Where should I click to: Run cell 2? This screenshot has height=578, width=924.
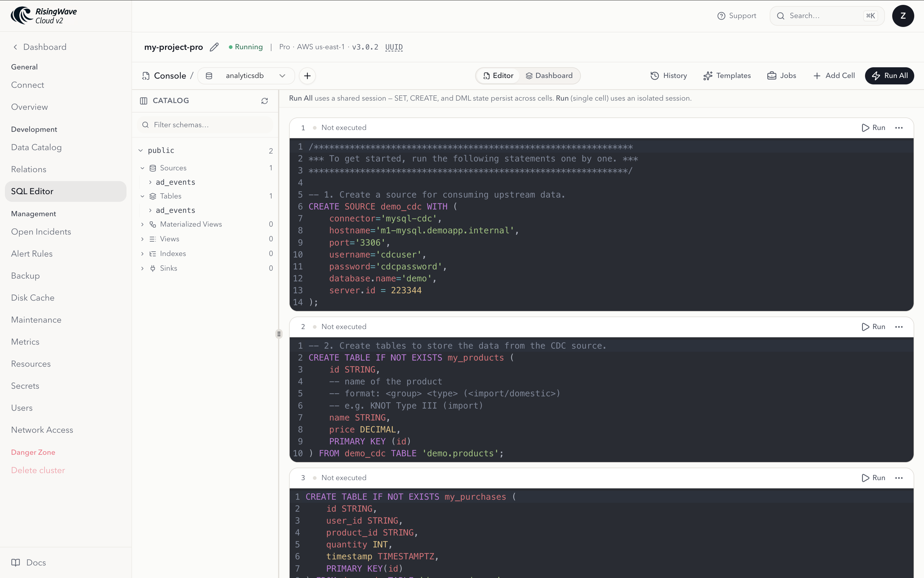(x=874, y=327)
